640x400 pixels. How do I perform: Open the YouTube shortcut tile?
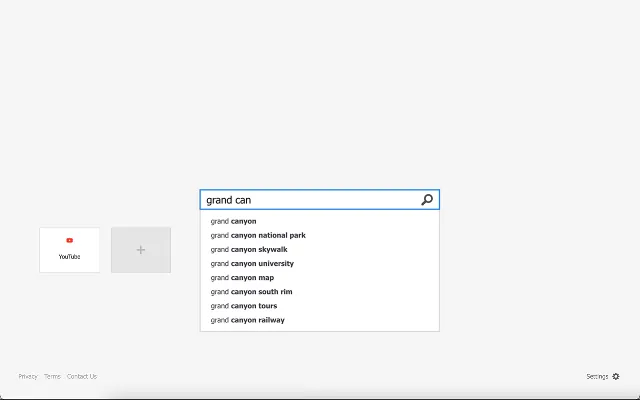[x=69, y=250]
